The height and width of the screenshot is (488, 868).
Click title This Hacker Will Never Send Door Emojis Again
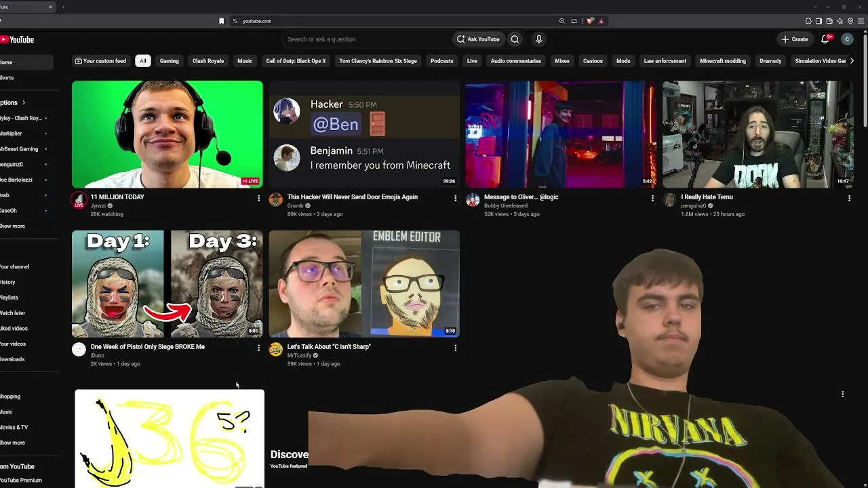tap(353, 197)
